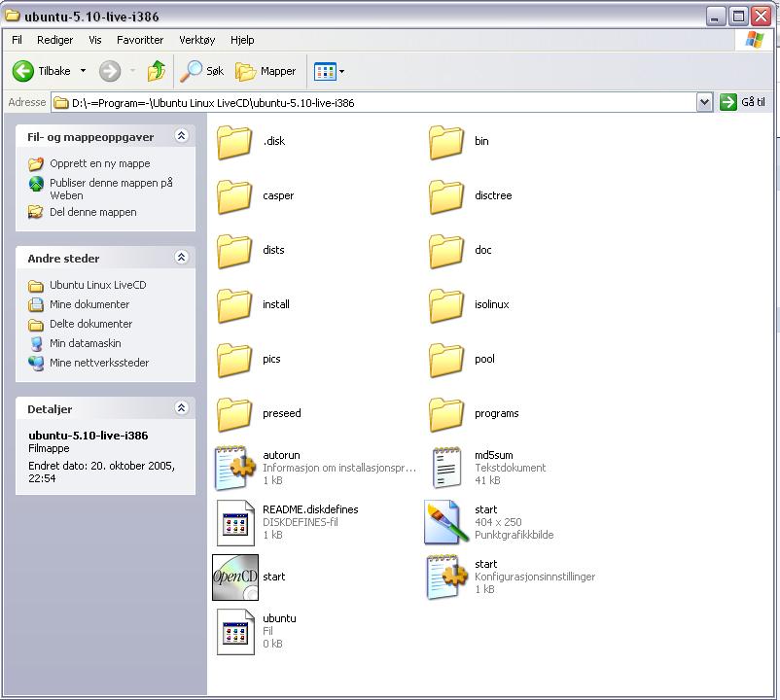The image size is (780, 700).
Task: Select README.diskdefines file
Action: pos(288,522)
